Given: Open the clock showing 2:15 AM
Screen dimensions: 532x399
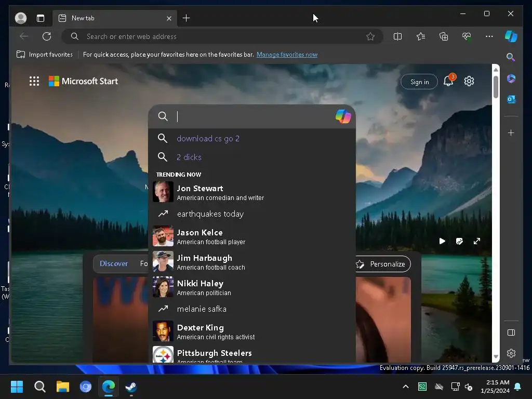Looking at the screenshot, I should pos(495,387).
